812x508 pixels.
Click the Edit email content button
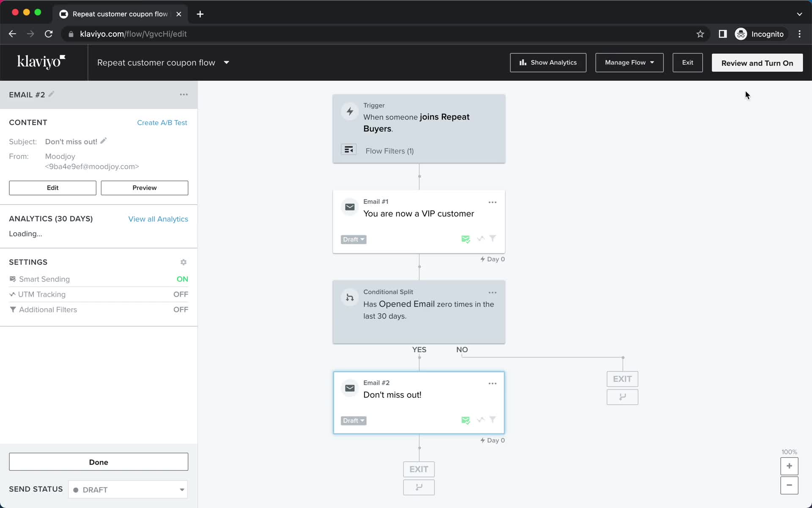[52, 188]
